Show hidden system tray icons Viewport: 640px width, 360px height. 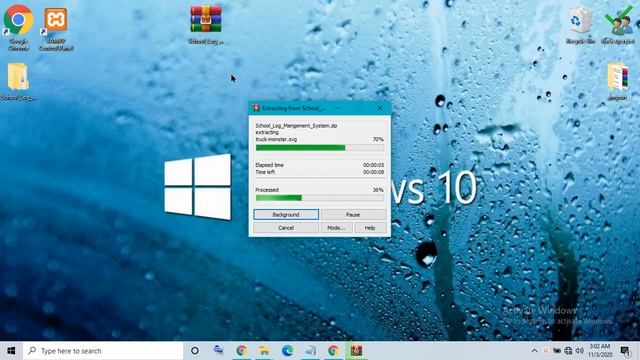point(534,351)
